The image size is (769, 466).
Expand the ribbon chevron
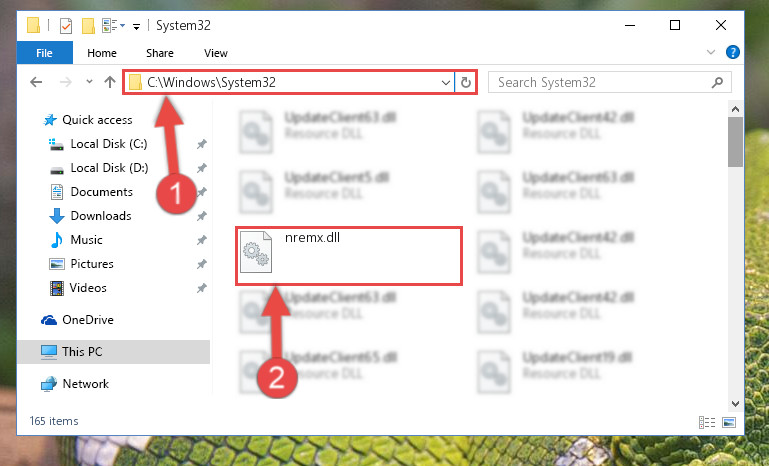pyautogui.click(x=711, y=52)
